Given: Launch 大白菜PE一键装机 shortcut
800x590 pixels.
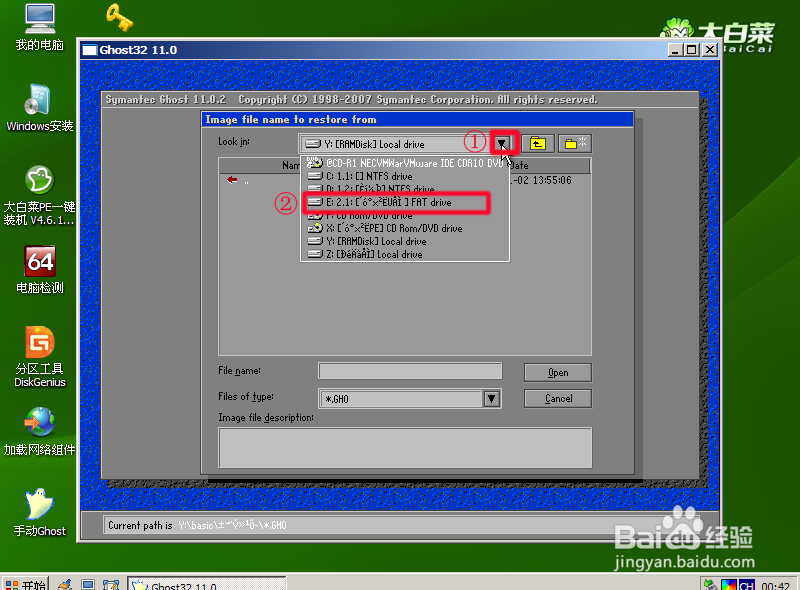Looking at the screenshot, I should pyautogui.click(x=40, y=195).
